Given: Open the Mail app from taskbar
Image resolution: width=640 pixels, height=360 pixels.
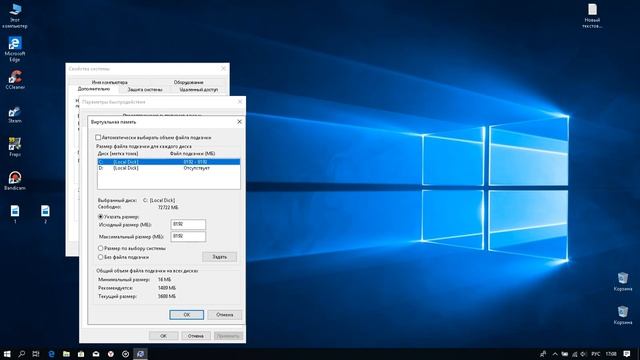Looking at the screenshot, I should coord(96,354).
